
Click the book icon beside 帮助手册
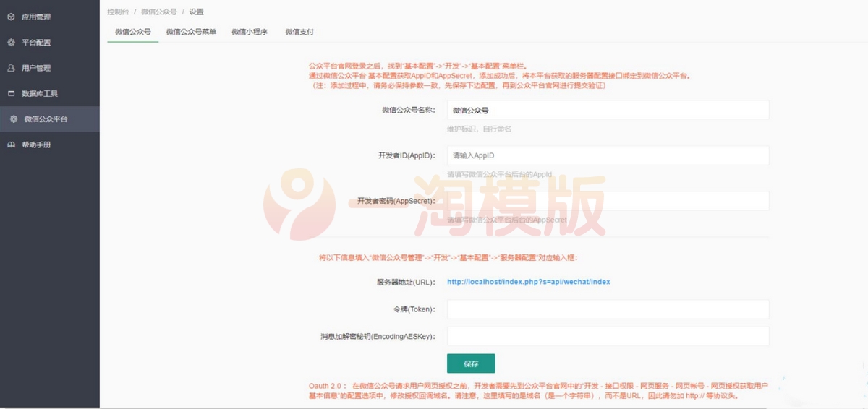click(11, 145)
